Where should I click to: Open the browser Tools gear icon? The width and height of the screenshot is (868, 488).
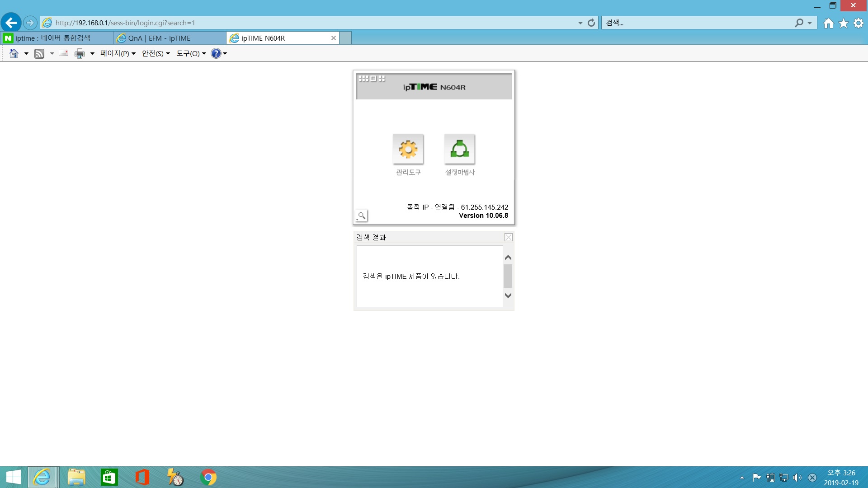click(x=859, y=23)
